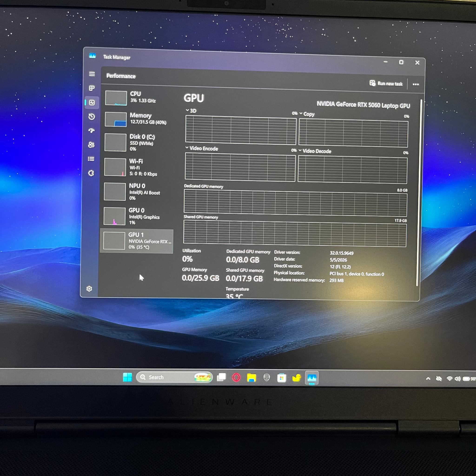Select the CPU performance item
476x476 pixels.
pyautogui.click(x=138, y=98)
